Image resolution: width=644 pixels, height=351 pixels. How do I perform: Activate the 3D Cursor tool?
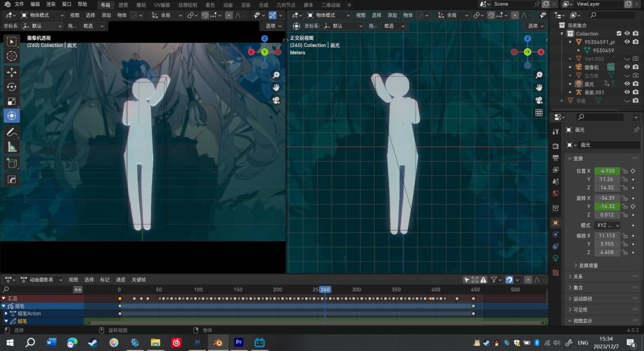(x=11, y=56)
